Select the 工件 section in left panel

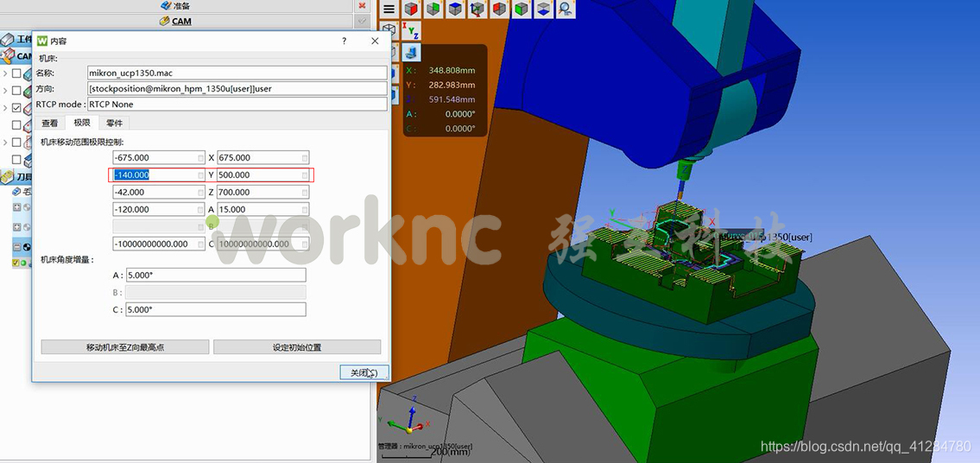coord(17,40)
